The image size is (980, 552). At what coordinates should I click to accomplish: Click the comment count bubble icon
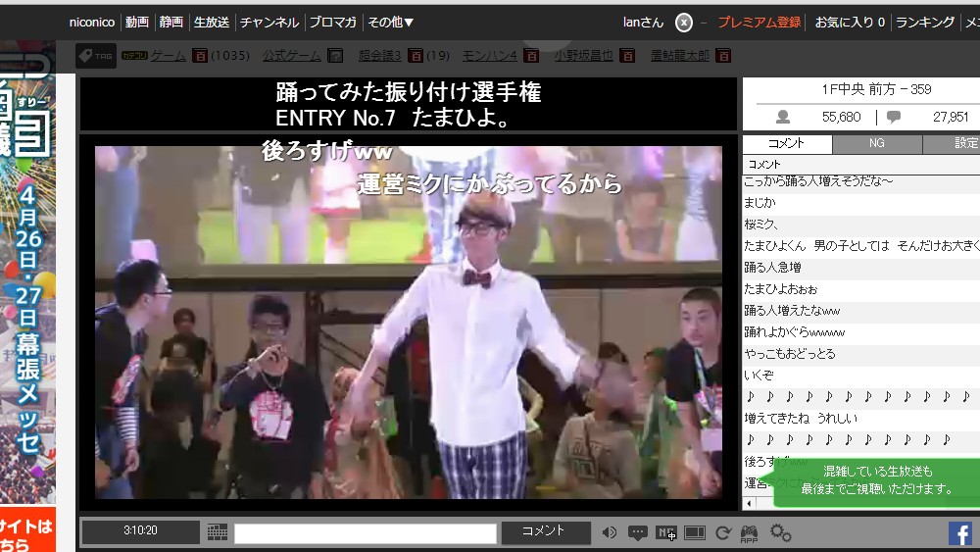(x=894, y=117)
